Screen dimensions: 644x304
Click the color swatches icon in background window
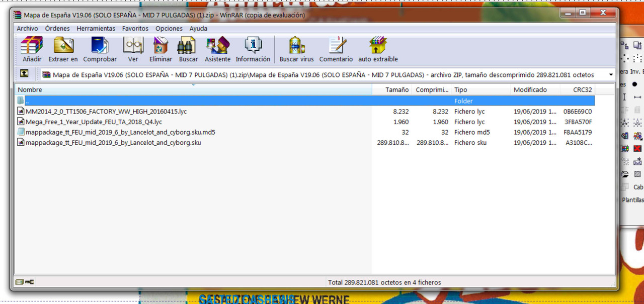coord(625,148)
